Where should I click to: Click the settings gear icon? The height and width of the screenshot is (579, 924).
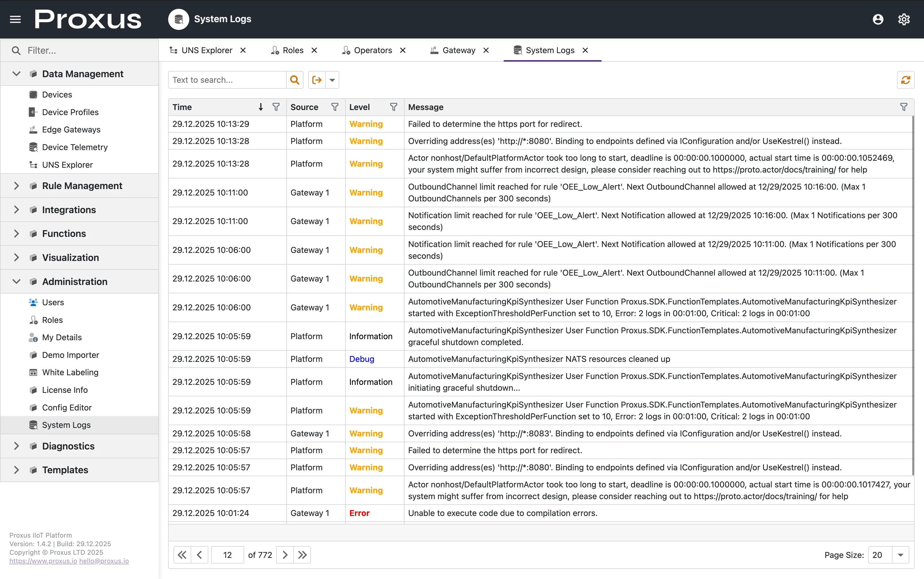coord(904,19)
